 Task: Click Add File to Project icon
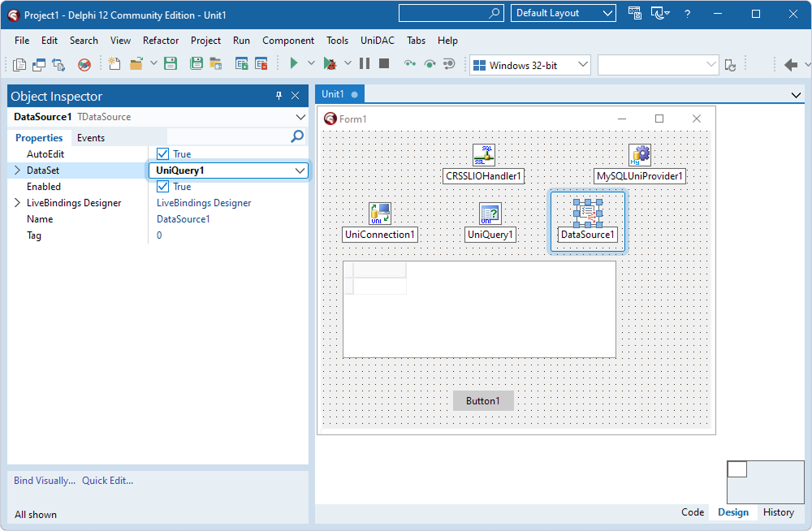[242, 63]
